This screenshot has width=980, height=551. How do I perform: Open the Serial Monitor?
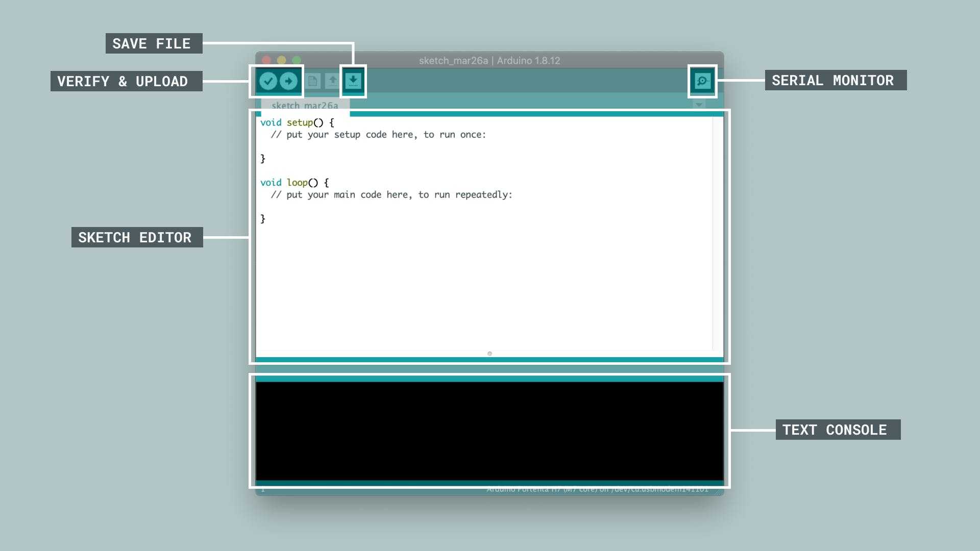pos(703,81)
